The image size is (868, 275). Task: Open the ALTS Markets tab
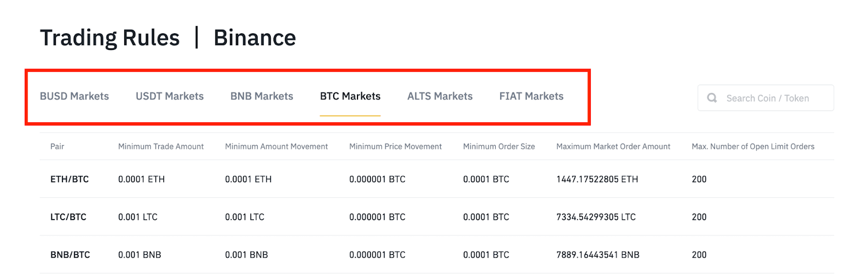click(439, 96)
